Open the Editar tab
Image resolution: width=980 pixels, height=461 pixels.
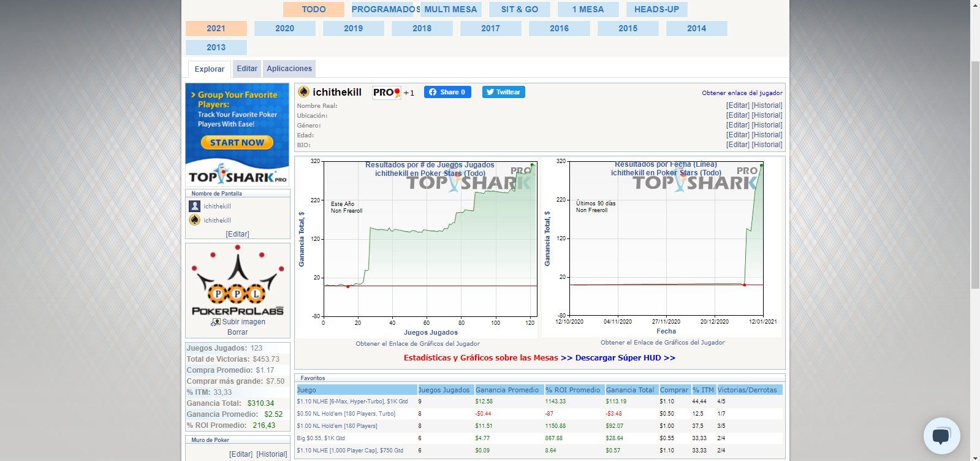click(x=247, y=69)
